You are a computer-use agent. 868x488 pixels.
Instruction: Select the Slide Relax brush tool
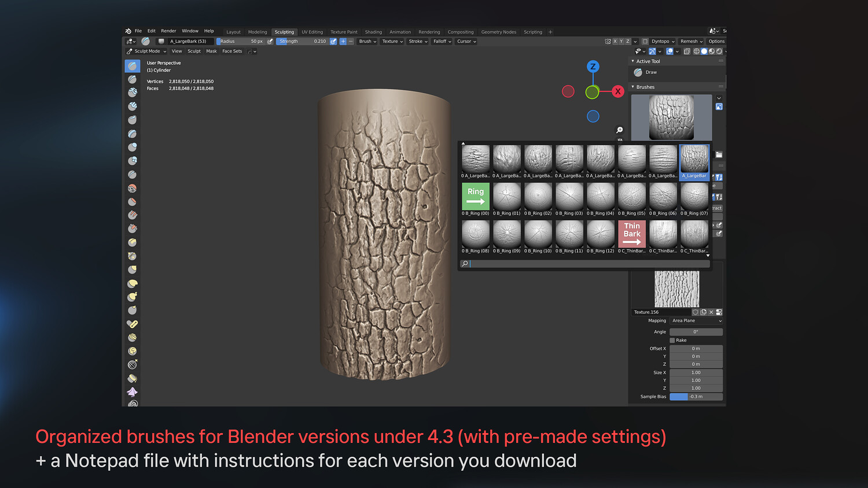coord(133,365)
